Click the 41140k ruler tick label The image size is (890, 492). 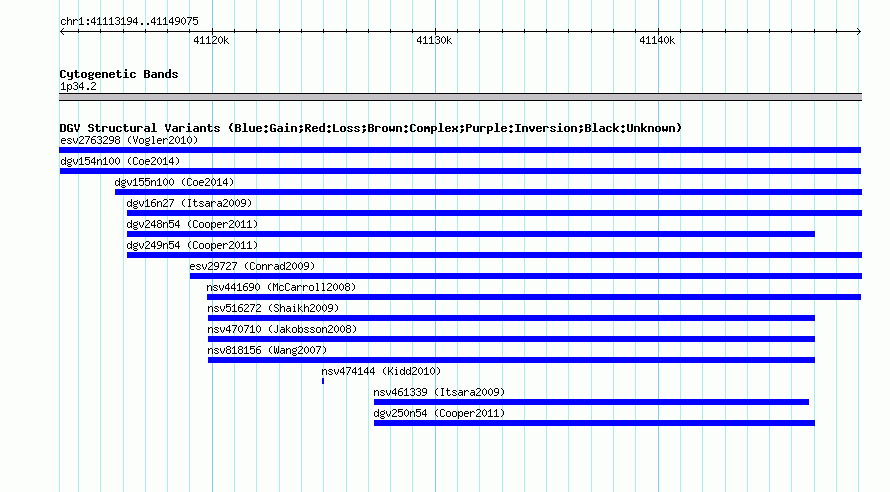click(x=657, y=40)
